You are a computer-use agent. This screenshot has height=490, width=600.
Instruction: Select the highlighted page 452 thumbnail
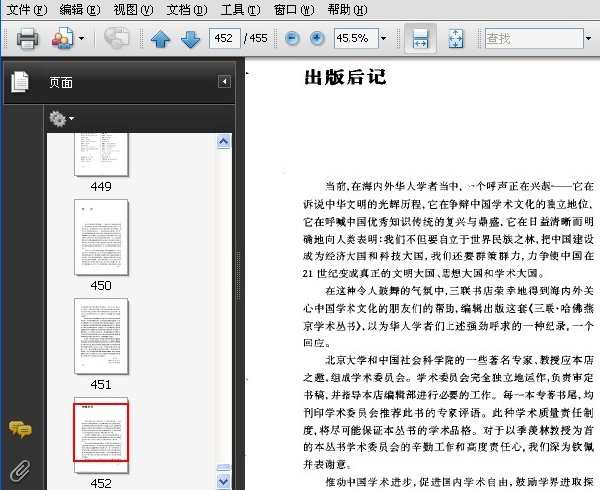(x=101, y=435)
